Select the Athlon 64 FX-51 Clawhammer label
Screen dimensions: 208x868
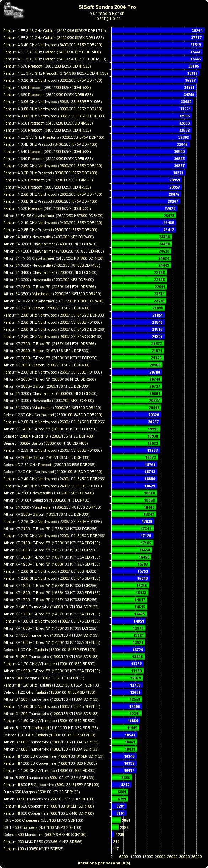pos(54,301)
